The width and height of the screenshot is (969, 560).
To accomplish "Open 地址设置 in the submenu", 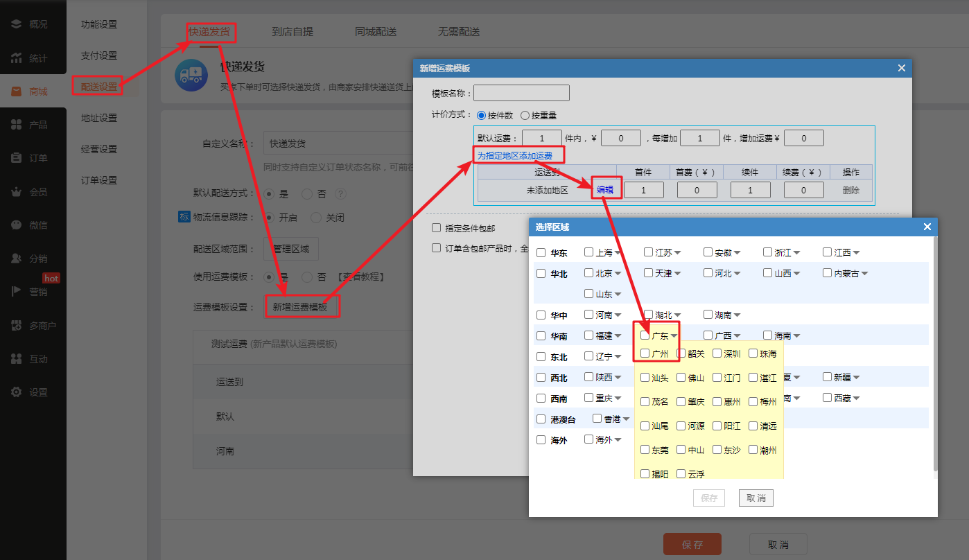I will [99, 118].
